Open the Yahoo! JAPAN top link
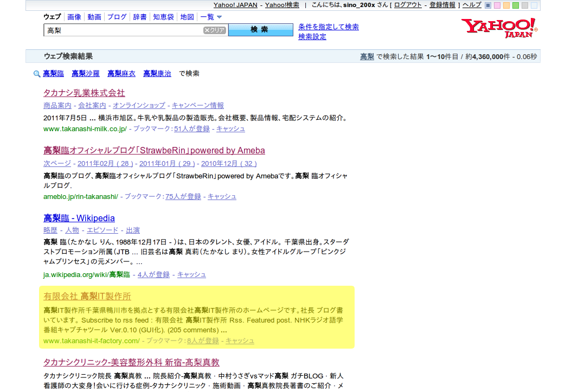The image size is (565, 392). 235,5
